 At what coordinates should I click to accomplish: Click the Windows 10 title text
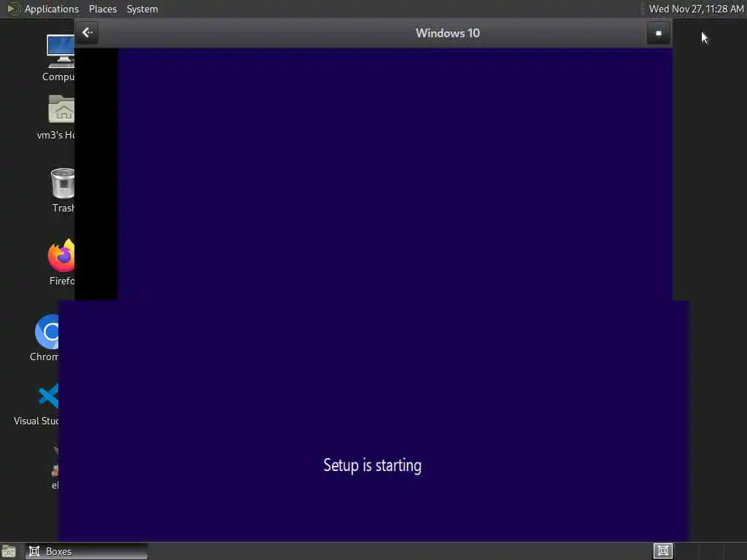click(x=447, y=33)
